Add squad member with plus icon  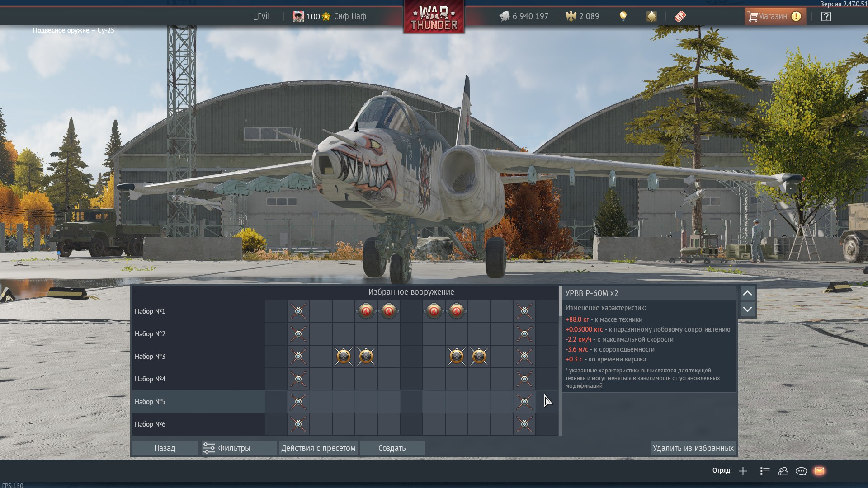point(743,471)
